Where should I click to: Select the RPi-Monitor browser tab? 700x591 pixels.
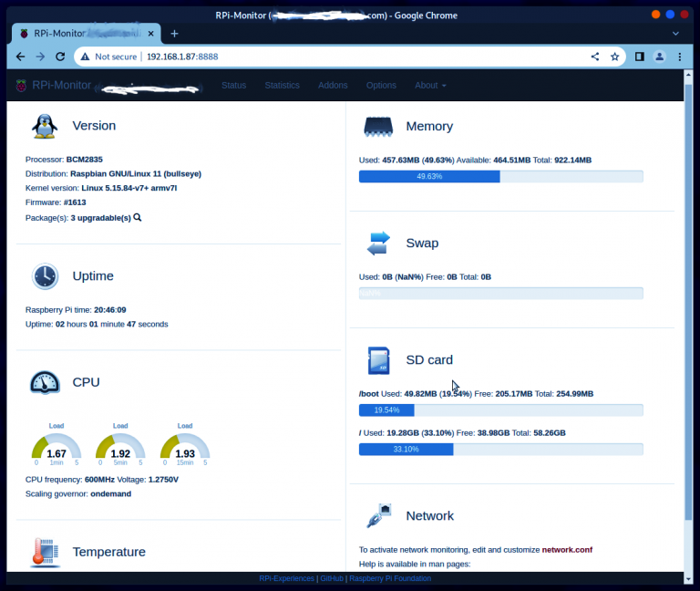pyautogui.click(x=87, y=34)
